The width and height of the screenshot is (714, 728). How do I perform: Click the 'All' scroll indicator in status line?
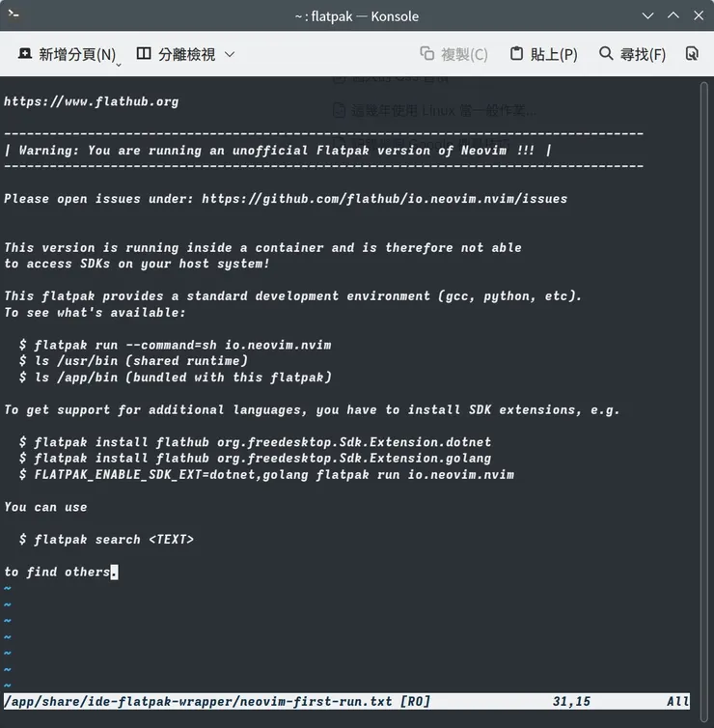click(677, 701)
